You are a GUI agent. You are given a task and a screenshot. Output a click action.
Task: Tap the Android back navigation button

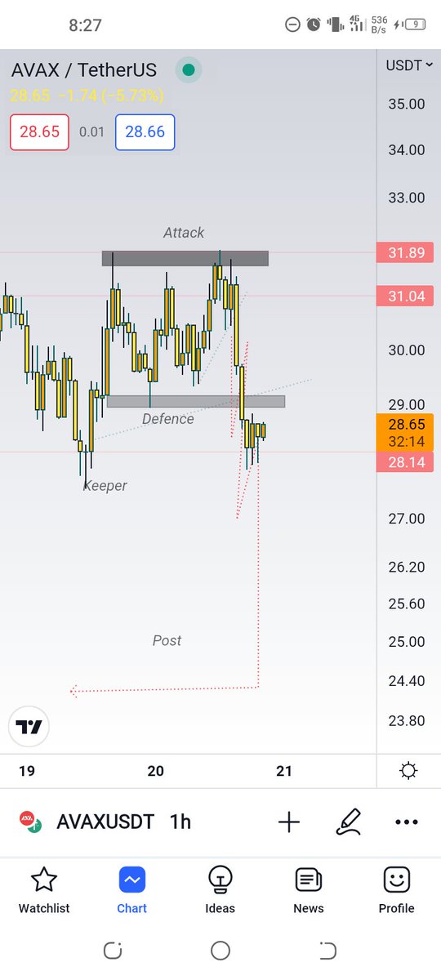coord(327,950)
